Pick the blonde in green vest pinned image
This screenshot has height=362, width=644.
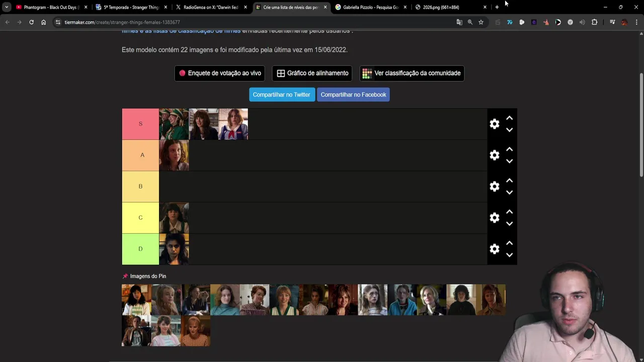coord(284,300)
